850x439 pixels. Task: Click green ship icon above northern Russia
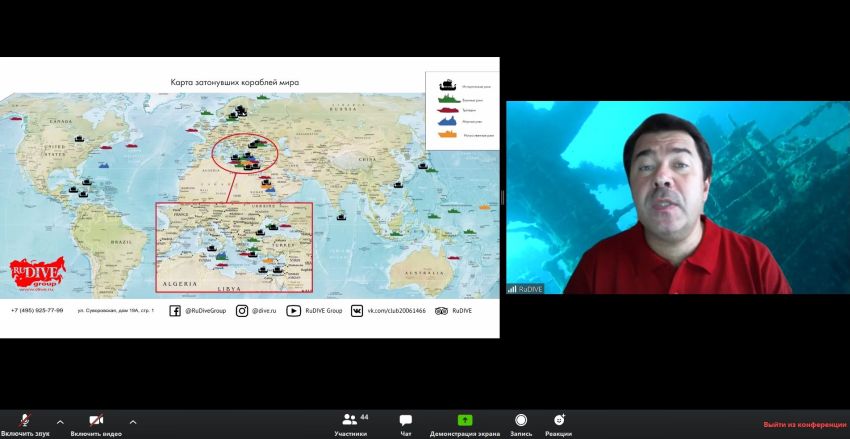tap(262, 97)
